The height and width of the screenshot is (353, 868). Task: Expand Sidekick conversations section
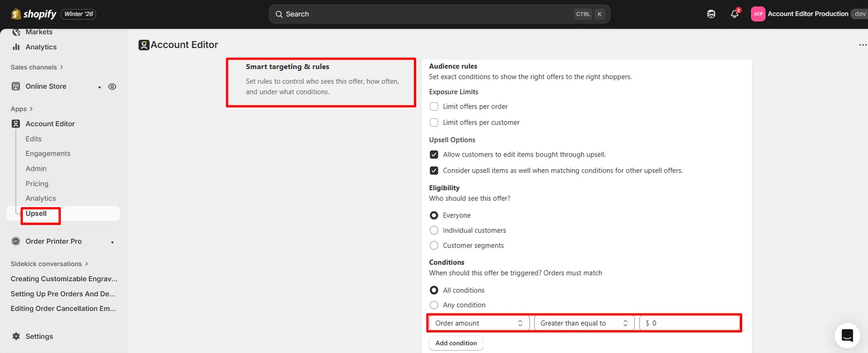tap(49, 264)
